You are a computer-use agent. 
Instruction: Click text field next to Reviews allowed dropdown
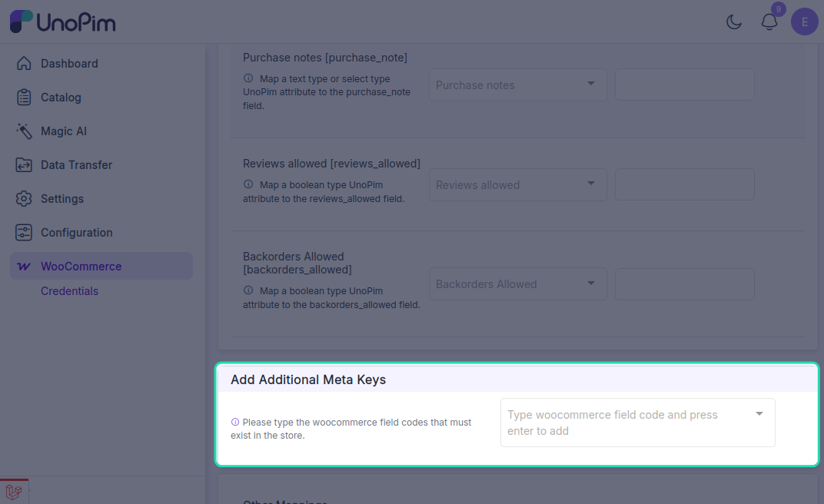coord(685,184)
